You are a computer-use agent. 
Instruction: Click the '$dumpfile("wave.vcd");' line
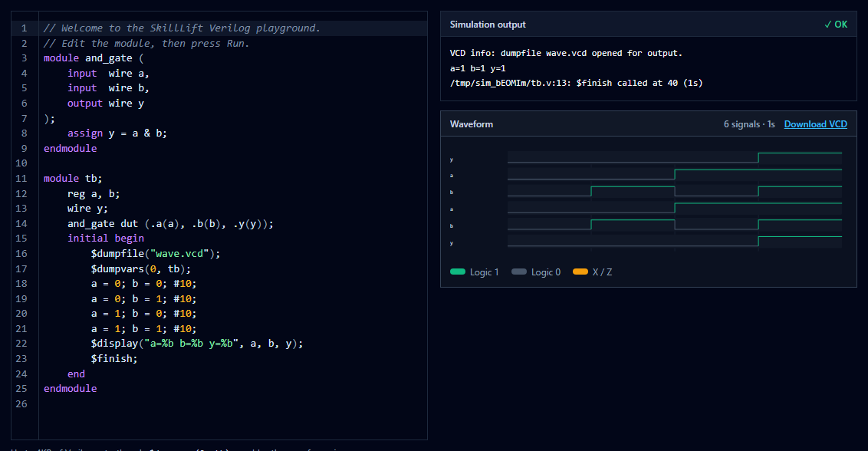(156, 253)
